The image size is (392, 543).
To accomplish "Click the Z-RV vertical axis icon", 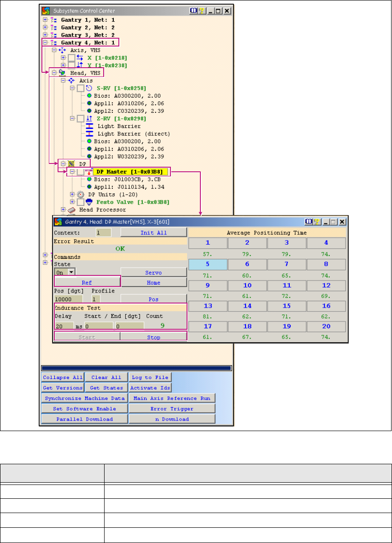I will pos(89,118).
